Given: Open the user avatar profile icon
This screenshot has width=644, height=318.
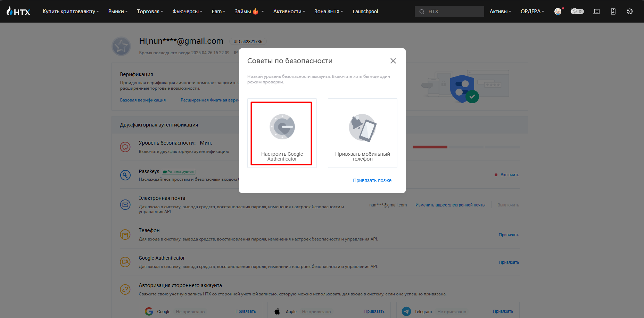Looking at the screenshot, I should [558, 11].
